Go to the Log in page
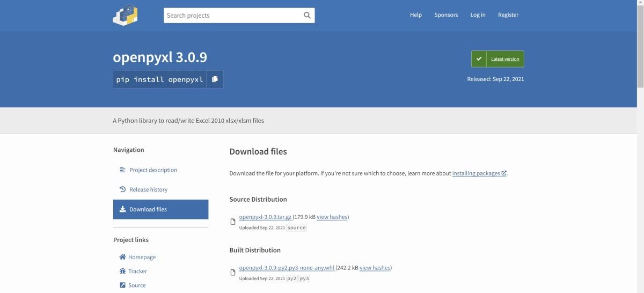Image resolution: width=644 pixels, height=293 pixels. (478, 15)
